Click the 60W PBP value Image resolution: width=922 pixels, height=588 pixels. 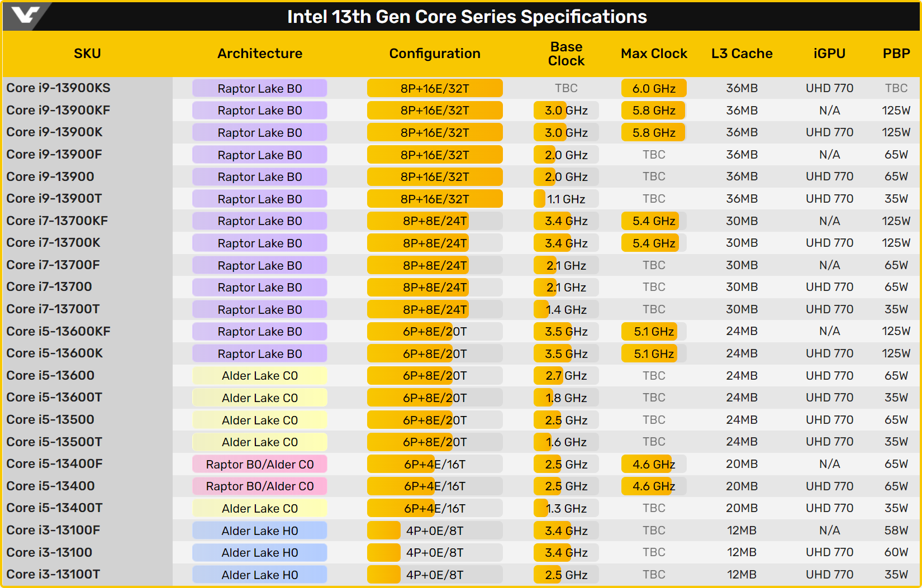[x=896, y=552]
